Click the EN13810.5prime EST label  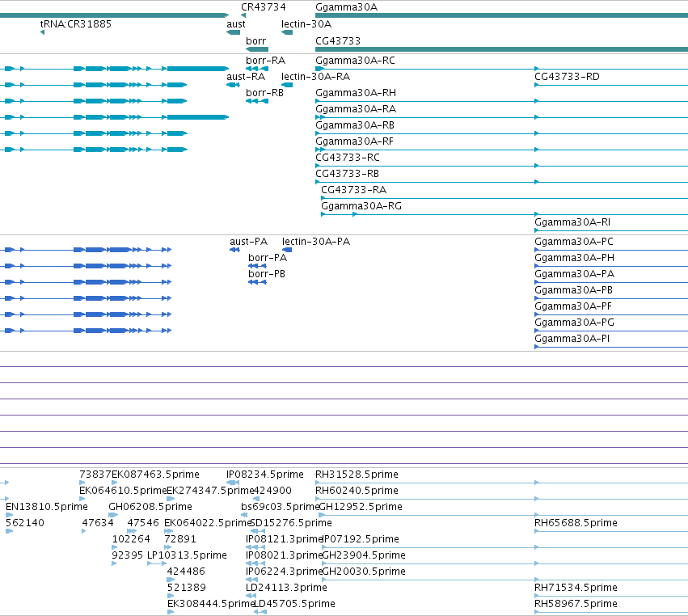[47, 506]
